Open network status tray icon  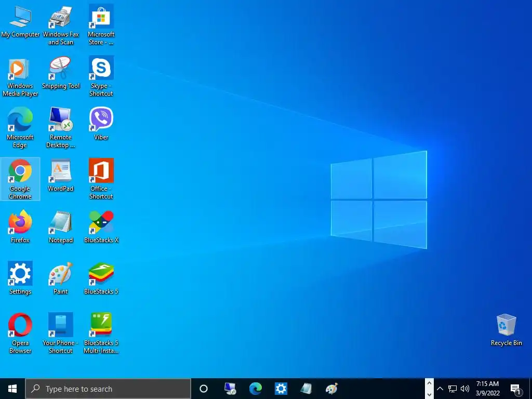(x=453, y=389)
